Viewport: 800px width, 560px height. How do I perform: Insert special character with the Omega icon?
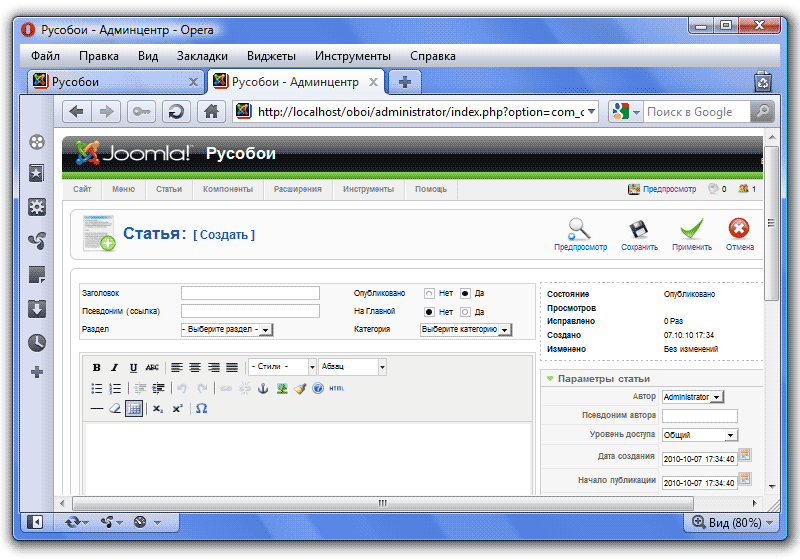(201, 408)
